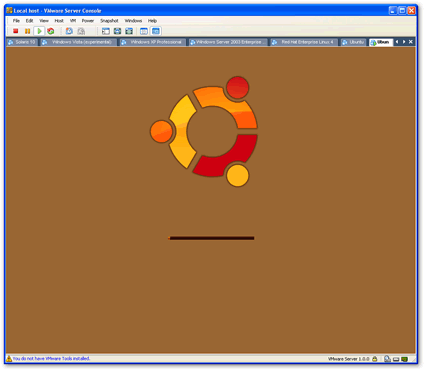Viewport: 424px width, 370px height.
Task: Switch to the Solaris 10 tab
Action: coord(22,42)
